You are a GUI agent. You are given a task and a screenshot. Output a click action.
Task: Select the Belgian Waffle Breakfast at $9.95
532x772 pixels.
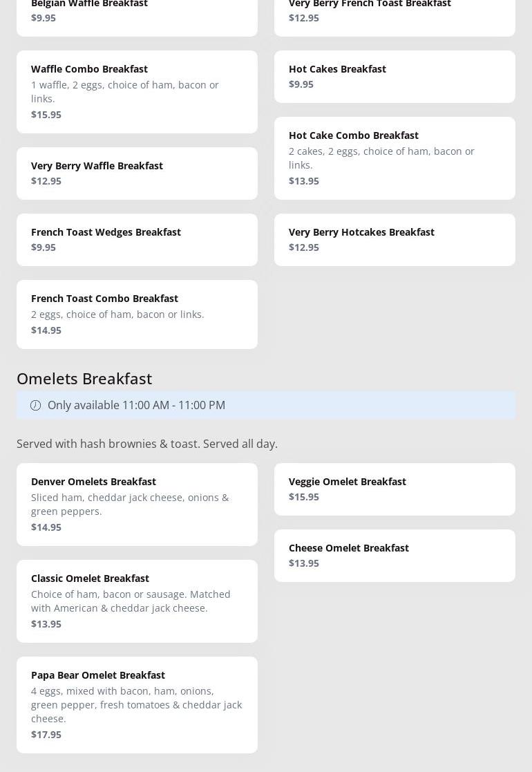point(137,14)
